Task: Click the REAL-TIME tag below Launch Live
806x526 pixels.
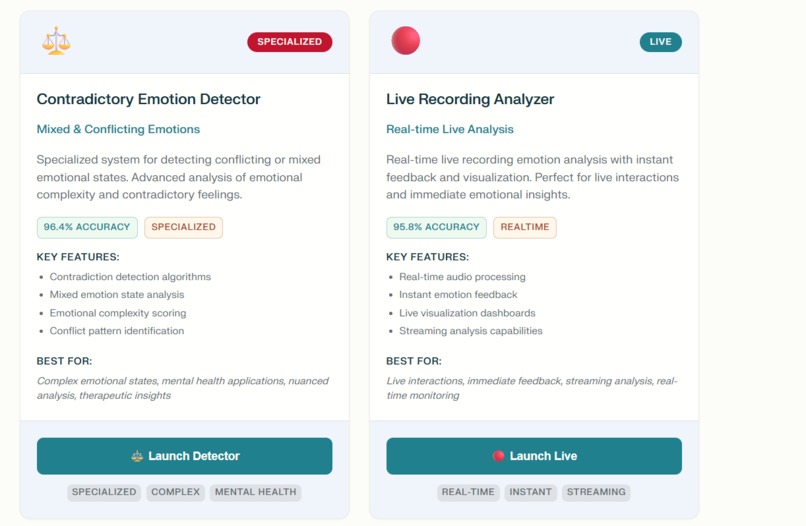Action: [468, 492]
